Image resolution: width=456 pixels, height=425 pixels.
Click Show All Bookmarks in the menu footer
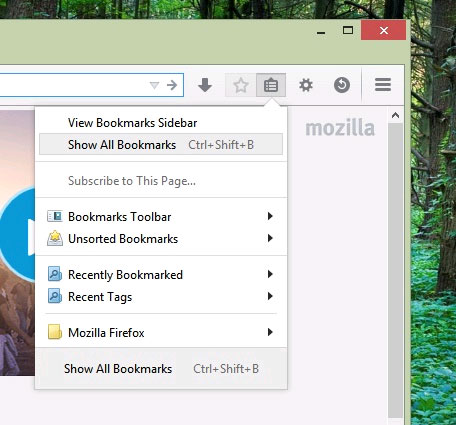161,369
